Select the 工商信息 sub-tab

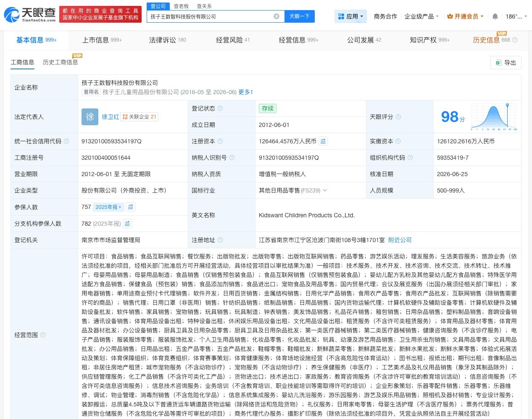tap(22, 62)
